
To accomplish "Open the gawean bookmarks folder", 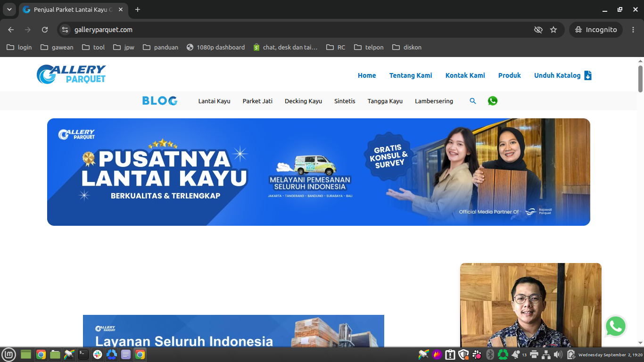I will 57,47.
